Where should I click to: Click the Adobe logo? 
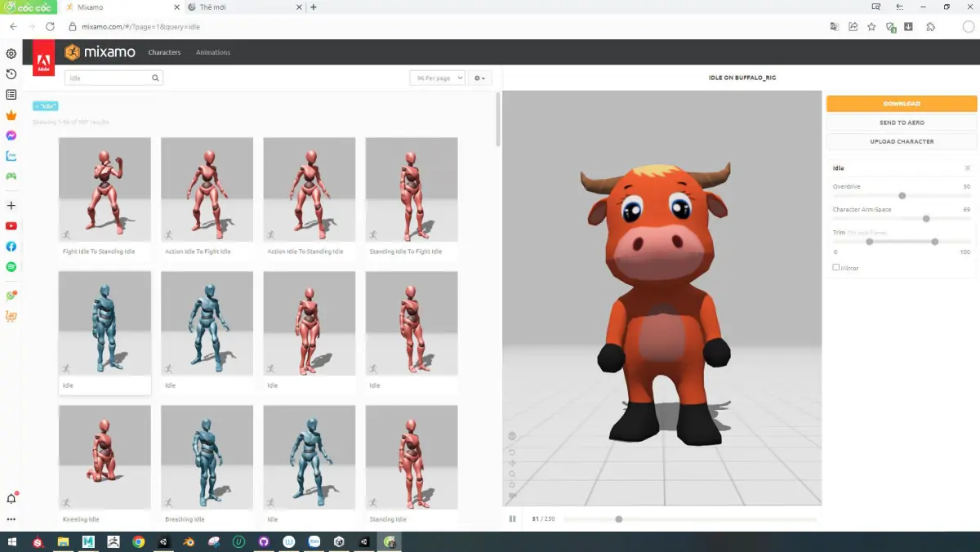[44, 59]
